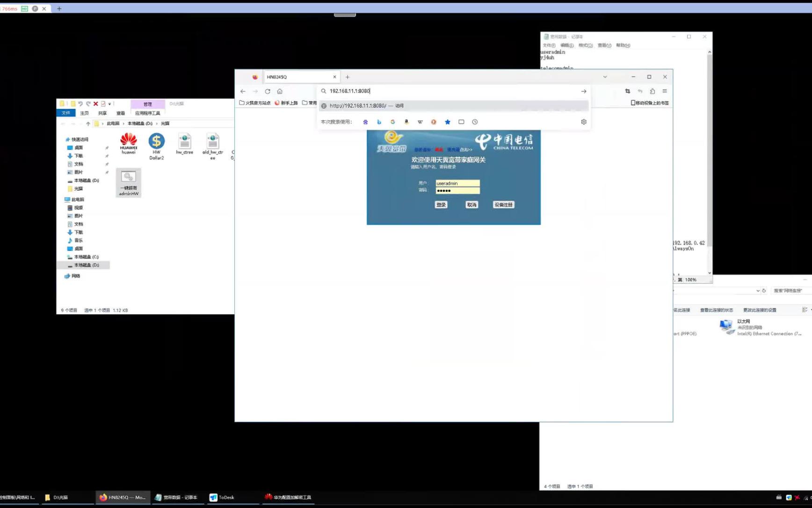
Task: Click the Notepad vertical scrollbar
Action: (x=710, y=162)
